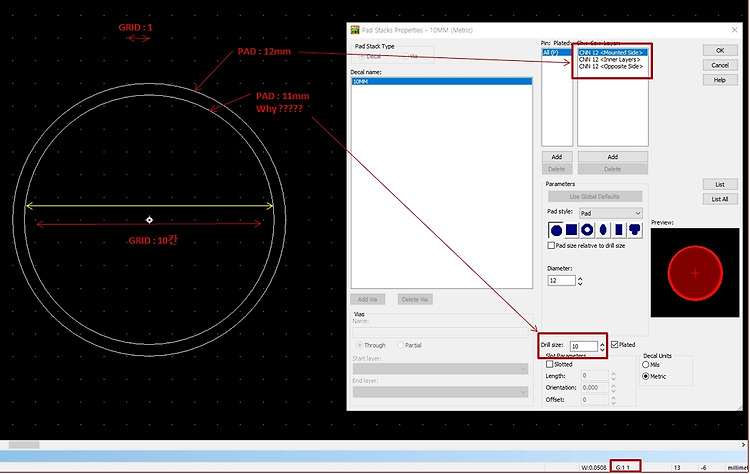Enable the Slotted checkbox

(x=550, y=364)
